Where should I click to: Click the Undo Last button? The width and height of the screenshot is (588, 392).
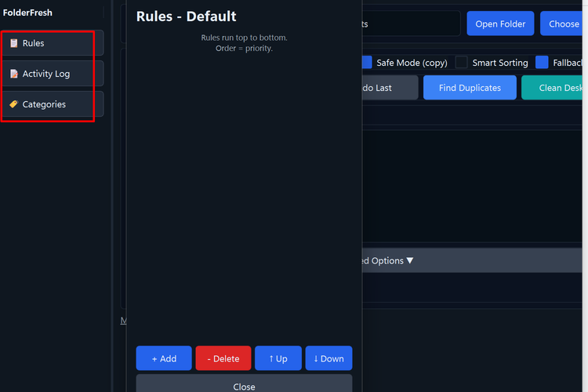click(389, 88)
